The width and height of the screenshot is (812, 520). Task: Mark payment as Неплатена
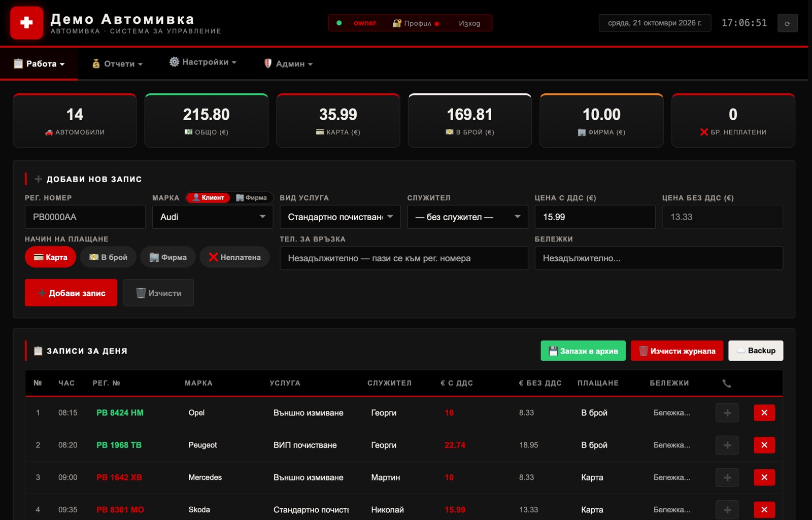point(234,257)
